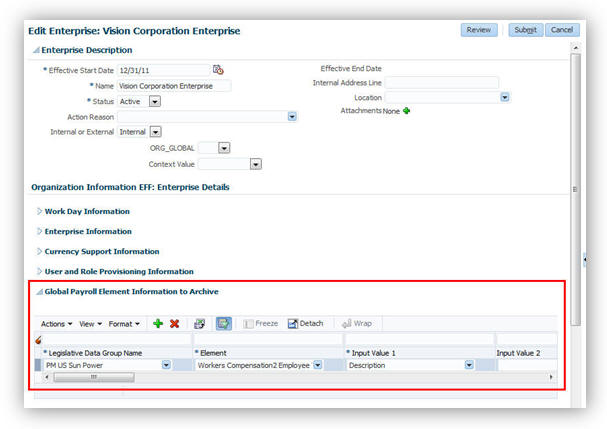Image resolution: width=607 pixels, height=429 pixels.
Task: Open the View menu
Action: coord(91,324)
